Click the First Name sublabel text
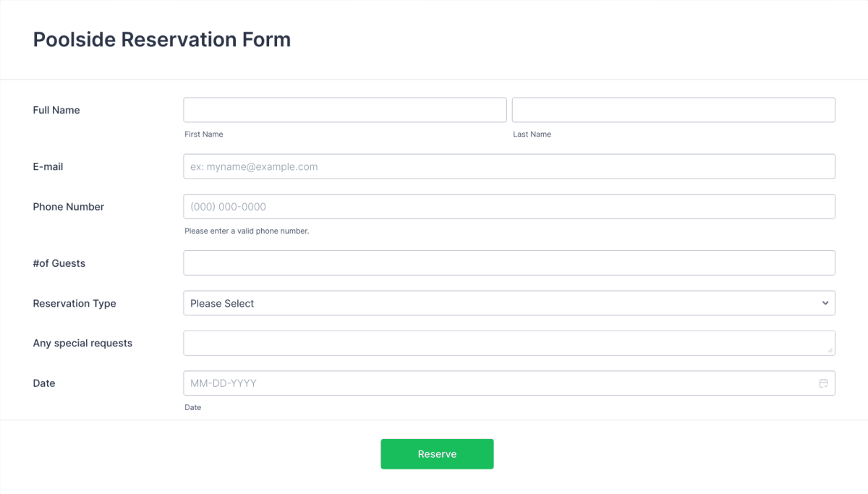The image size is (868, 494). 203,134
